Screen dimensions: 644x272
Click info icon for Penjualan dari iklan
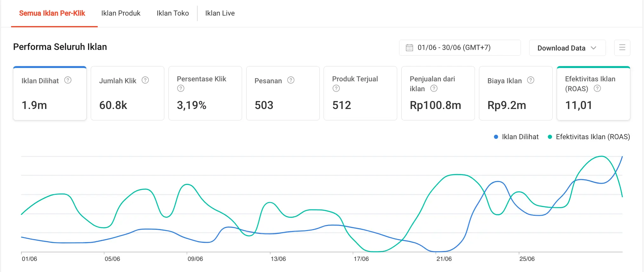pyautogui.click(x=434, y=88)
